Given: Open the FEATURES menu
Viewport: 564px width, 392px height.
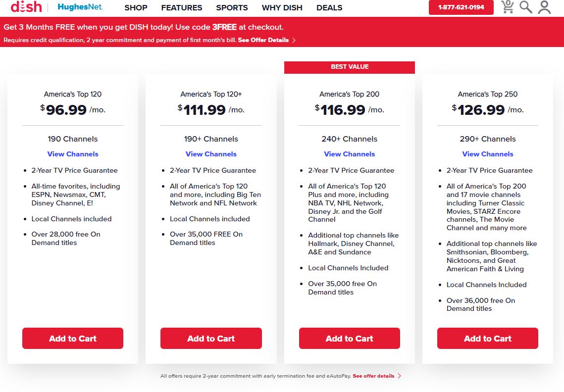Looking at the screenshot, I should tap(181, 8).
